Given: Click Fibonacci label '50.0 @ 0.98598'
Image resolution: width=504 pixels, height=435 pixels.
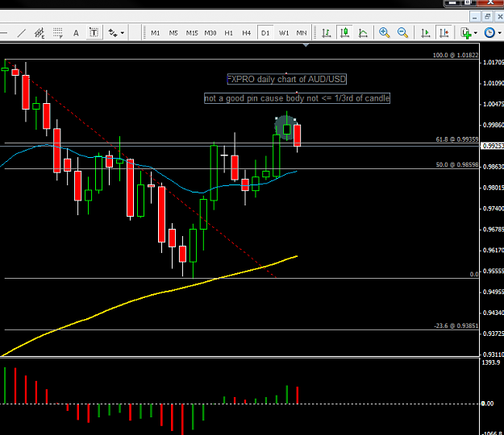Looking at the screenshot, I should click(456, 164).
